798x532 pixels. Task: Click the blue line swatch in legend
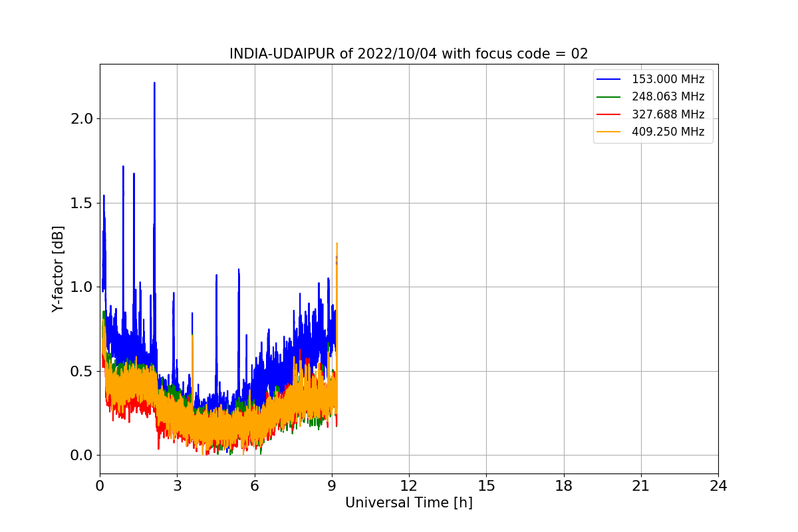(x=608, y=79)
